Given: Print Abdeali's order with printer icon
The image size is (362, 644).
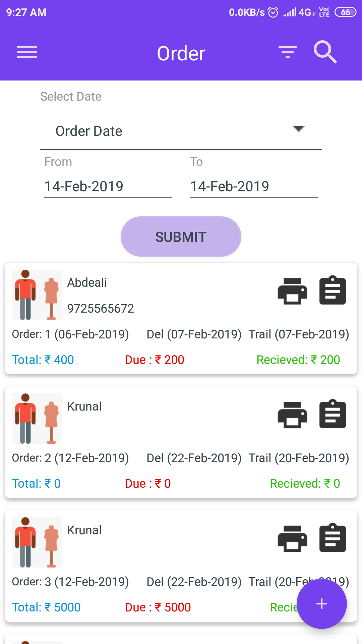Looking at the screenshot, I should [292, 291].
